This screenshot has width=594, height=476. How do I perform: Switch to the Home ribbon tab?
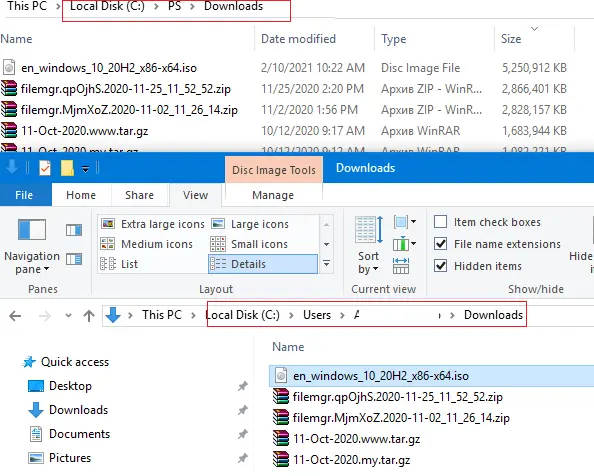[x=81, y=195]
